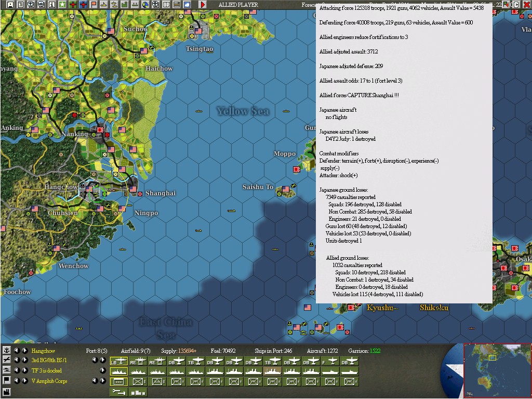
Task: Select the brown-highlighted ship silhouette icon
Action: (x=272, y=371)
